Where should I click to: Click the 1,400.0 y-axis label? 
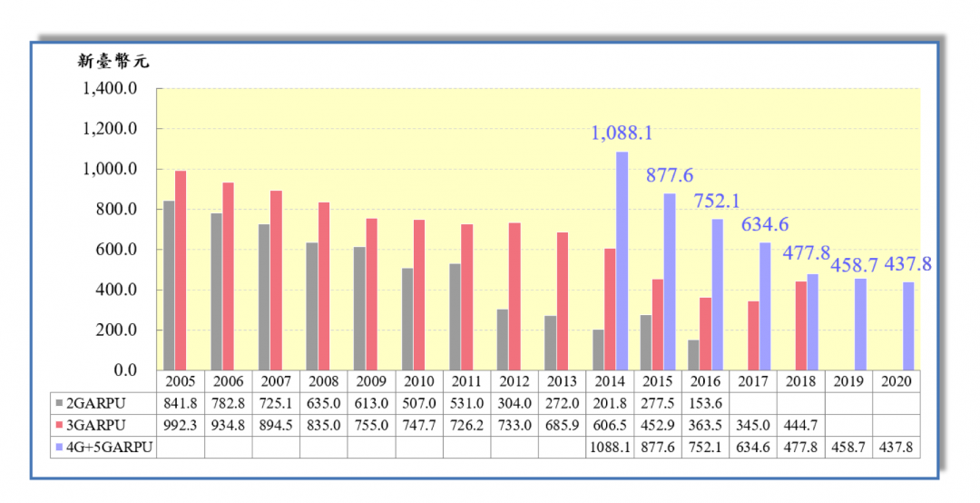point(110,89)
